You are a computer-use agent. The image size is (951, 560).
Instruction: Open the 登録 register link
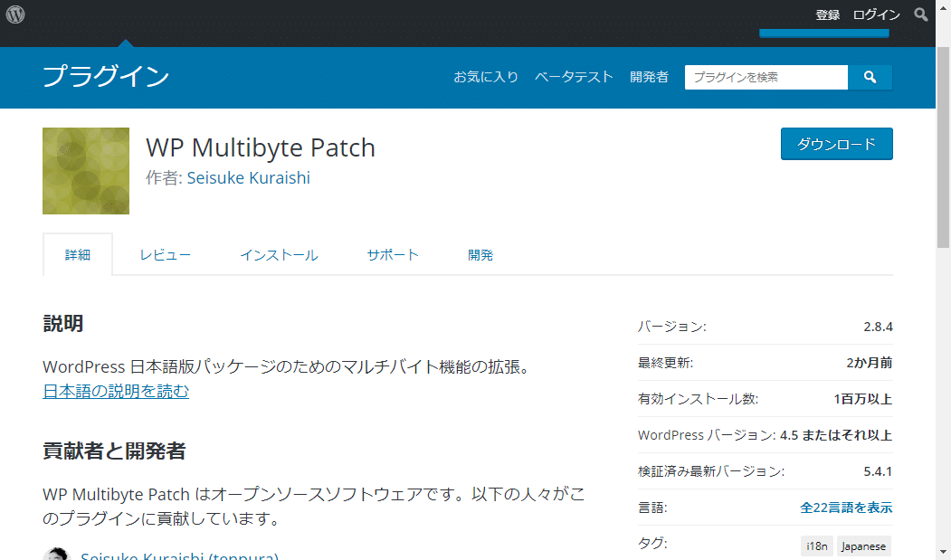tap(827, 14)
